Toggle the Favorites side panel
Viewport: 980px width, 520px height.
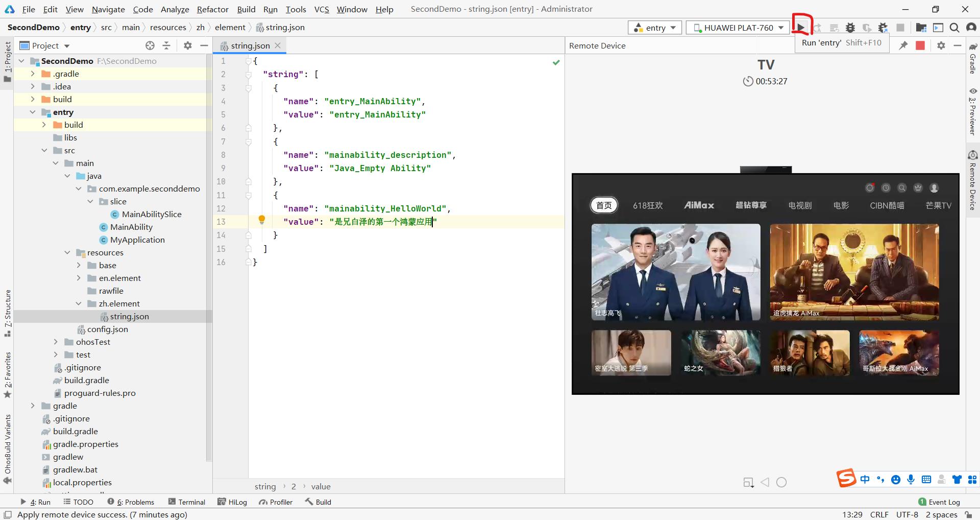(x=8, y=375)
